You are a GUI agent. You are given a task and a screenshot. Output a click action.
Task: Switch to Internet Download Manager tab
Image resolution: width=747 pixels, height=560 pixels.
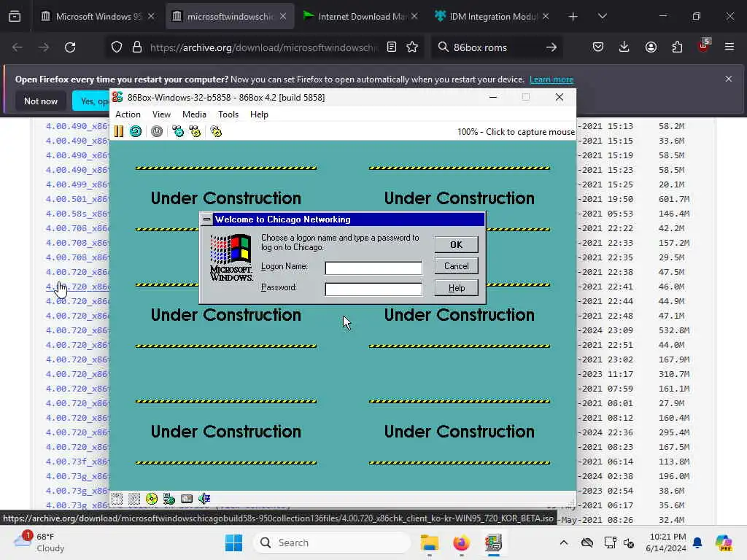pos(360,16)
